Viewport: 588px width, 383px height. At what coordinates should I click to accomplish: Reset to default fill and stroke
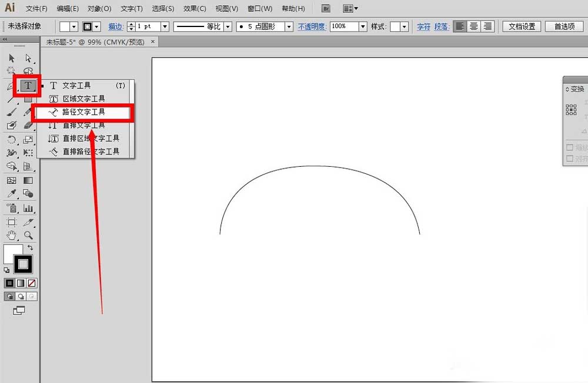point(6,270)
